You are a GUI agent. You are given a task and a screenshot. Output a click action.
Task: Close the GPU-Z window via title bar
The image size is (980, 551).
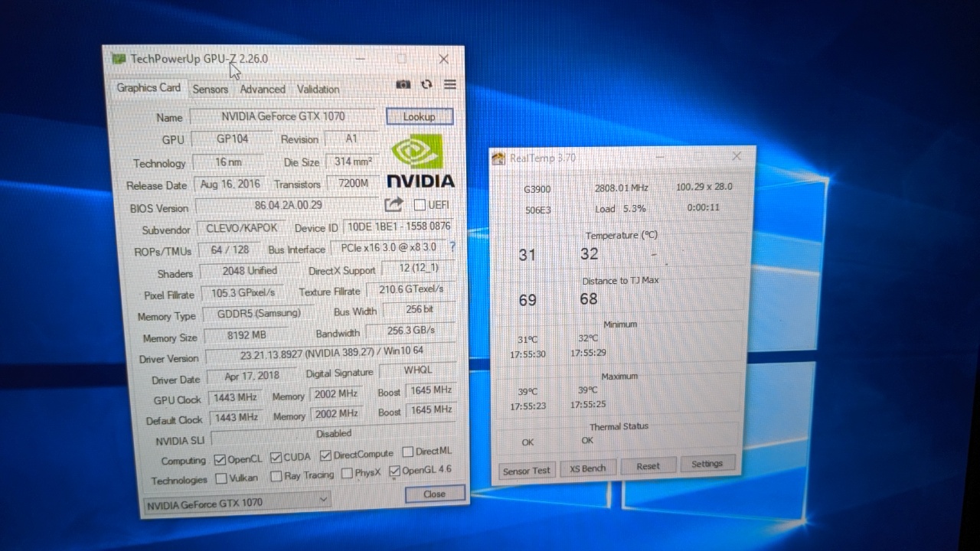(443, 59)
